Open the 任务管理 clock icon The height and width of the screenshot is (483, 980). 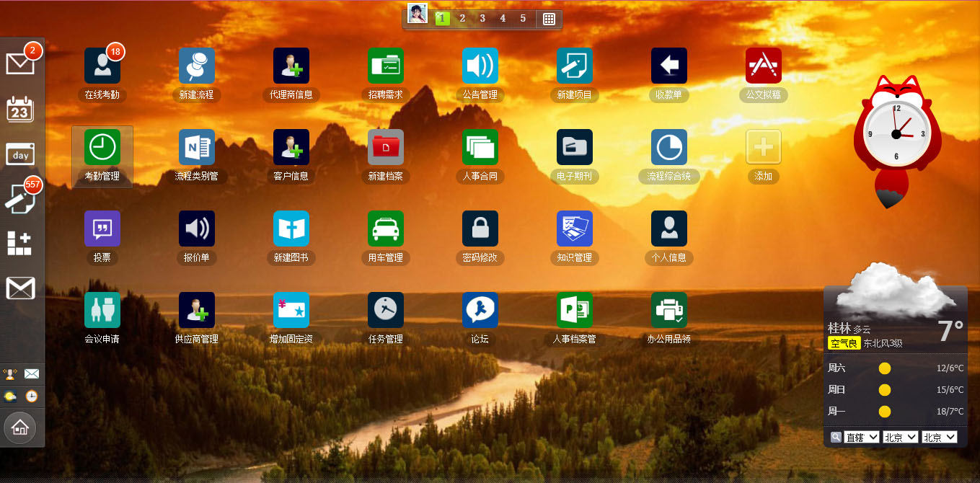pyautogui.click(x=386, y=310)
